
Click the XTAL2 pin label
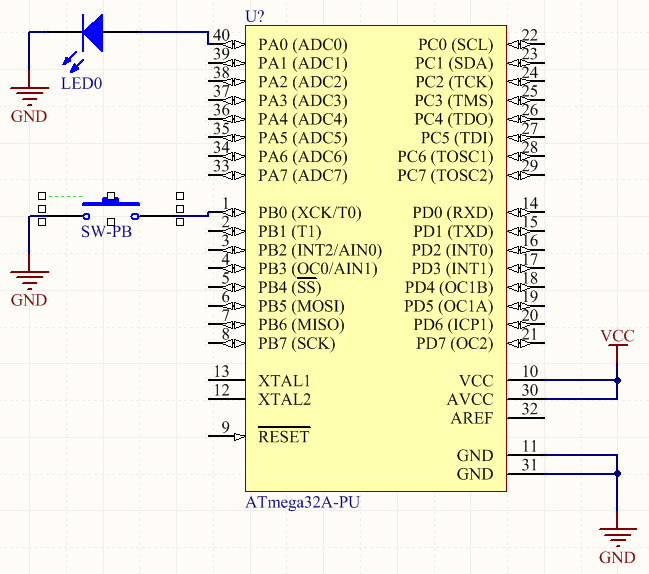(284, 399)
